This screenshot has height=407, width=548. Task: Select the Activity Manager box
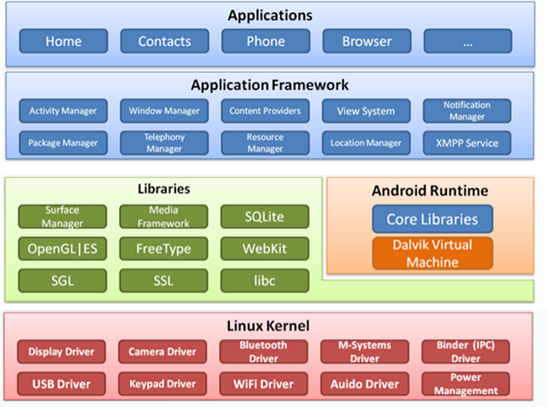click(63, 111)
